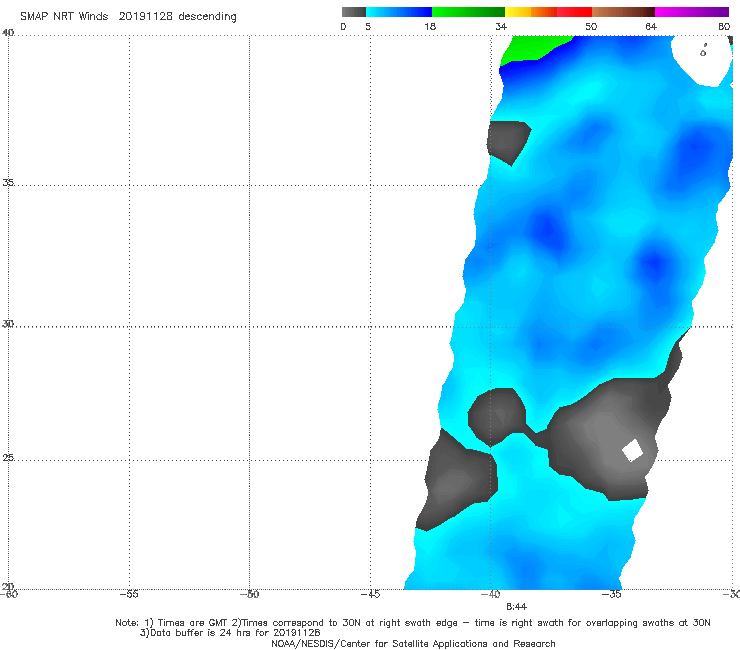Image resolution: width=740 pixels, height=650 pixels.
Task: Click the longitude axis label "-40"
Action: click(x=490, y=594)
